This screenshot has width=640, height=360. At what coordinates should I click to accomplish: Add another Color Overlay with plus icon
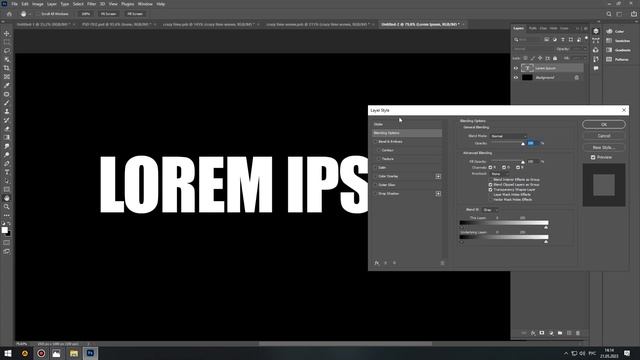[438, 176]
